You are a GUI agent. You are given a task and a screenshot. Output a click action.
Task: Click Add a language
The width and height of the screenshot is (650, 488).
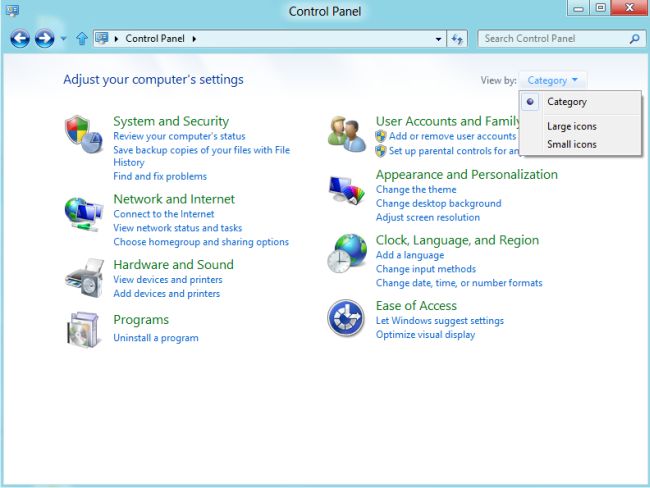(x=410, y=255)
